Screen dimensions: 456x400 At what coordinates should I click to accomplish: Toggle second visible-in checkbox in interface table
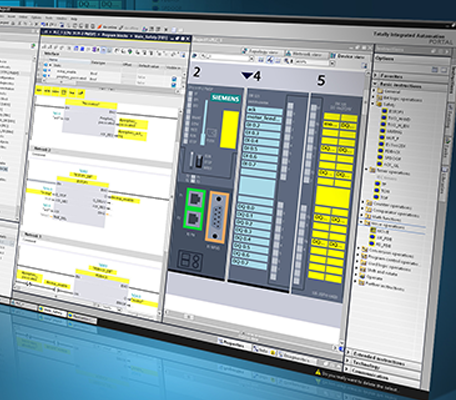point(174,86)
